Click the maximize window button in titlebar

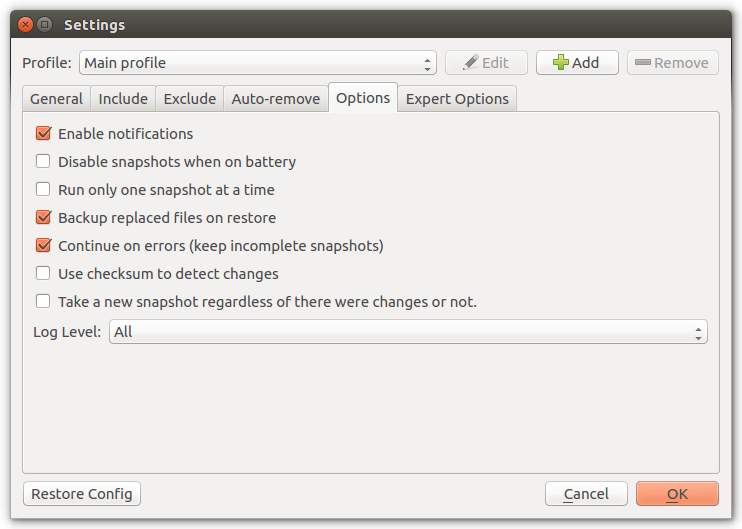click(44, 24)
